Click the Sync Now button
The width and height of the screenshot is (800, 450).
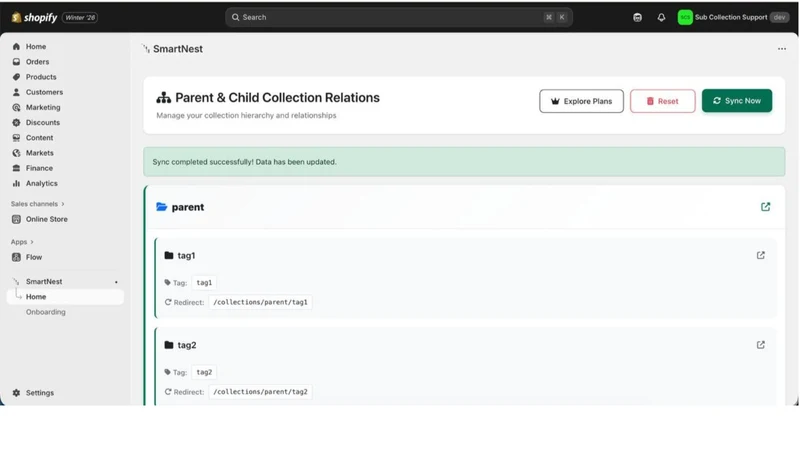pyautogui.click(x=737, y=101)
